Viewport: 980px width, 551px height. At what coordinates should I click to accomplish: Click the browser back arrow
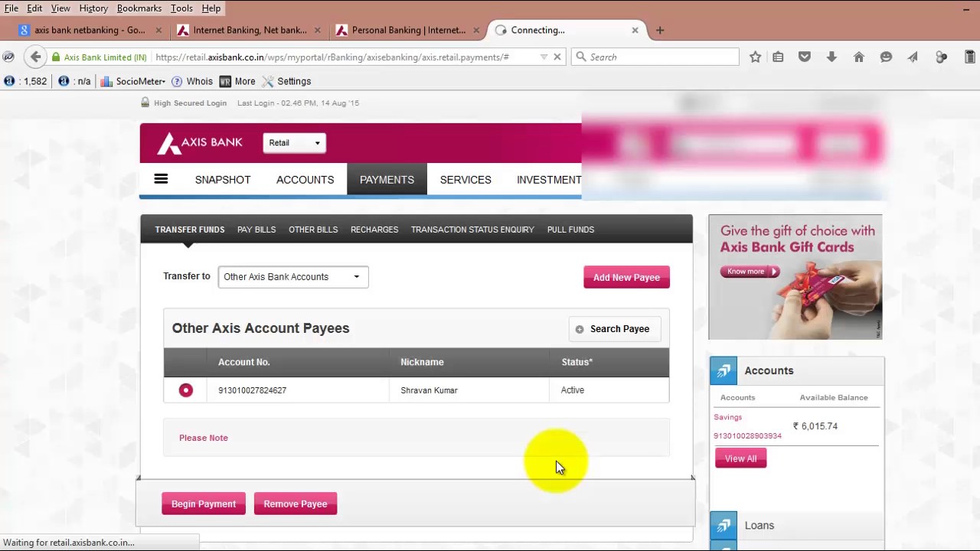(35, 57)
